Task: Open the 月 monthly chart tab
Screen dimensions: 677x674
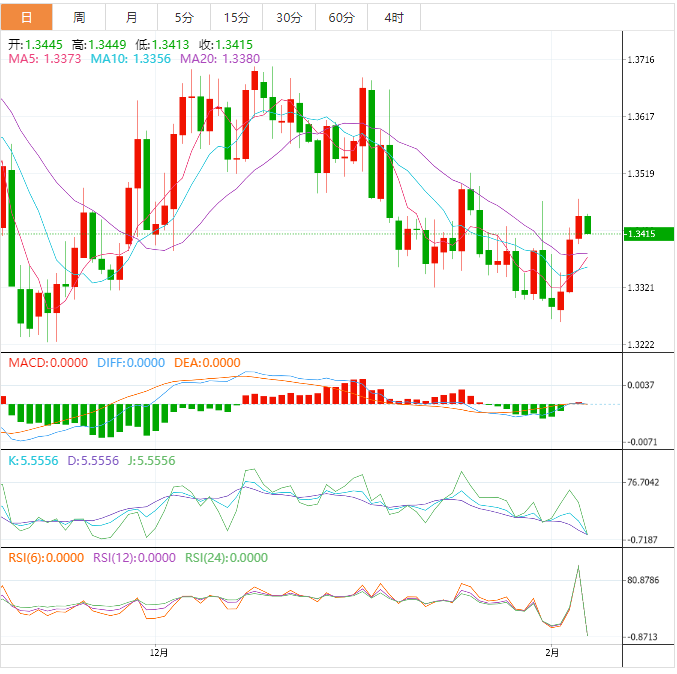Action: pyautogui.click(x=132, y=17)
